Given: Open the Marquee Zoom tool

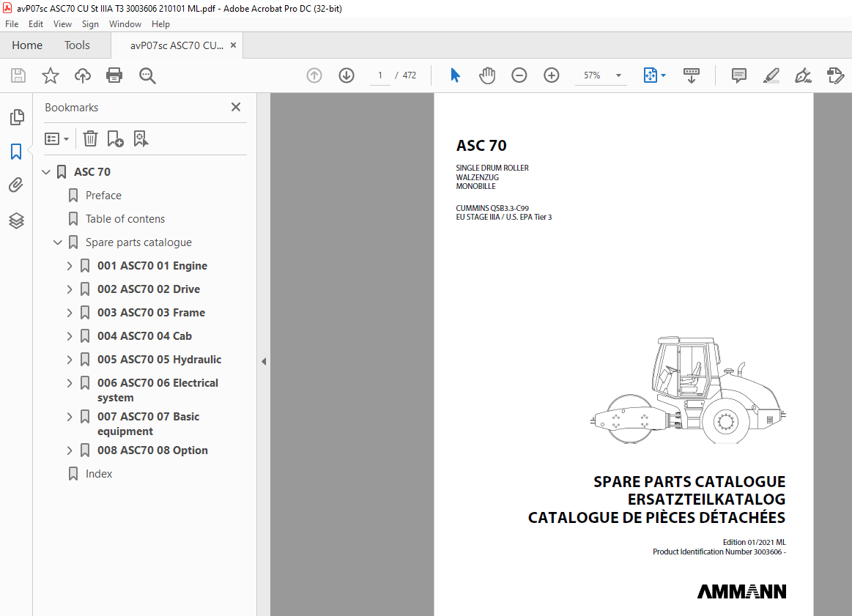Looking at the screenshot, I should pyautogui.click(x=147, y=75).
